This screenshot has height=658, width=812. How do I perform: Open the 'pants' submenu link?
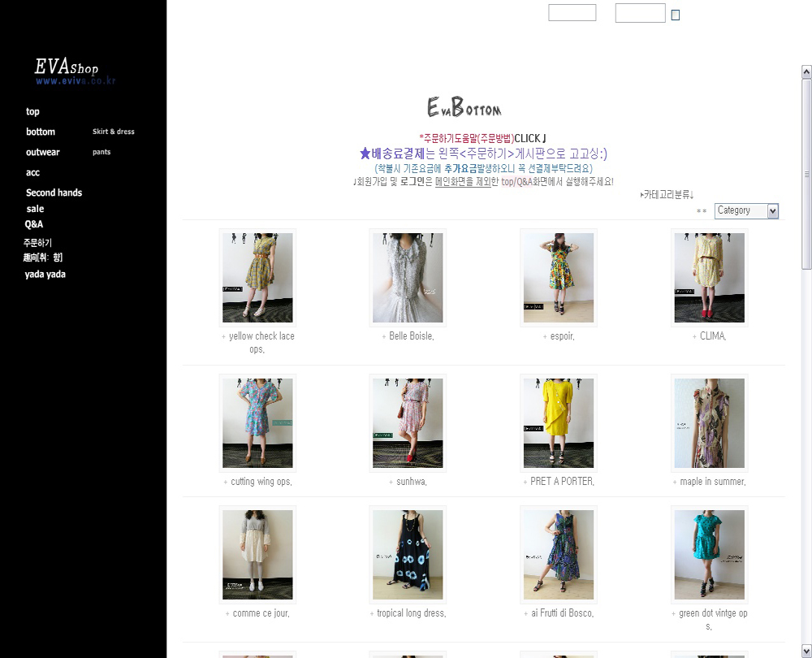pyautogui.click(x=101, y=153)
